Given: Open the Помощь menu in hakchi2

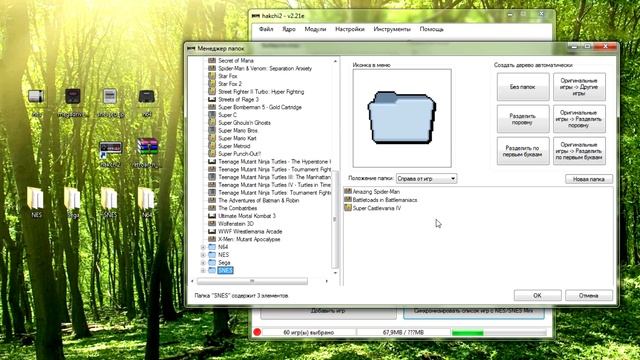Looking at the screenshot, I should point(431,29).
